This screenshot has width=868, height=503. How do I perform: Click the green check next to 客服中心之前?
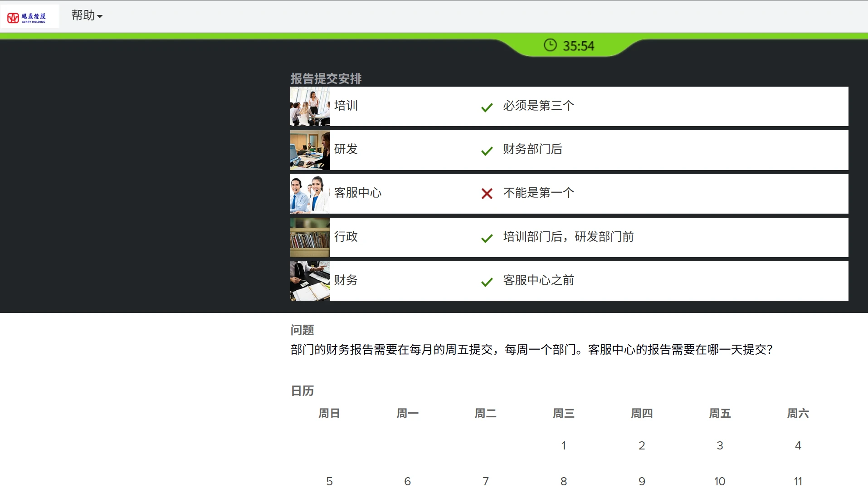click(x=487, y=282)
